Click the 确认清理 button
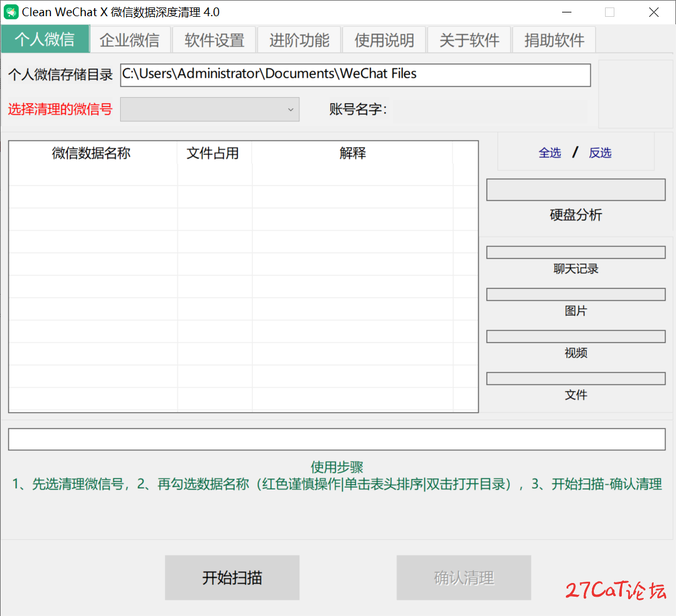Screen dimensions: 676x616 pyautogui.click(x=464, y=577)
